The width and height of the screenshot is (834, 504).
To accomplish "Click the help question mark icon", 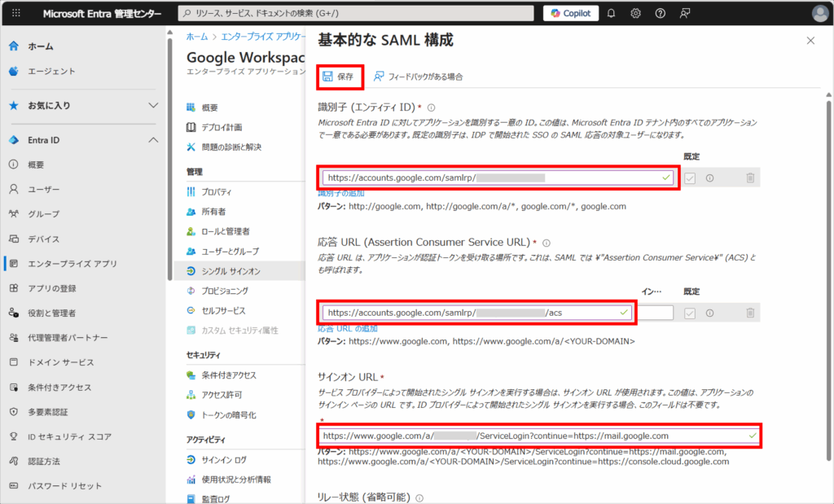I will (x=660, y=14).
